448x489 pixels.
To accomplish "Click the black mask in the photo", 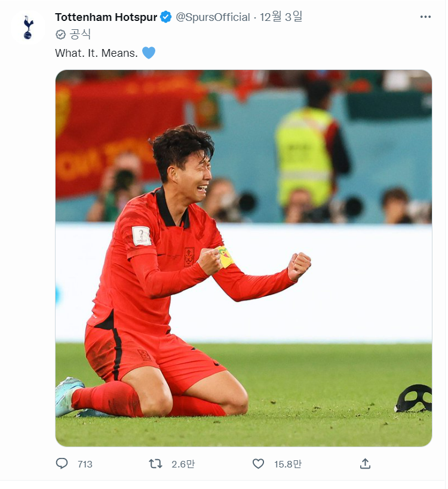I will click(x=413, y=398).
